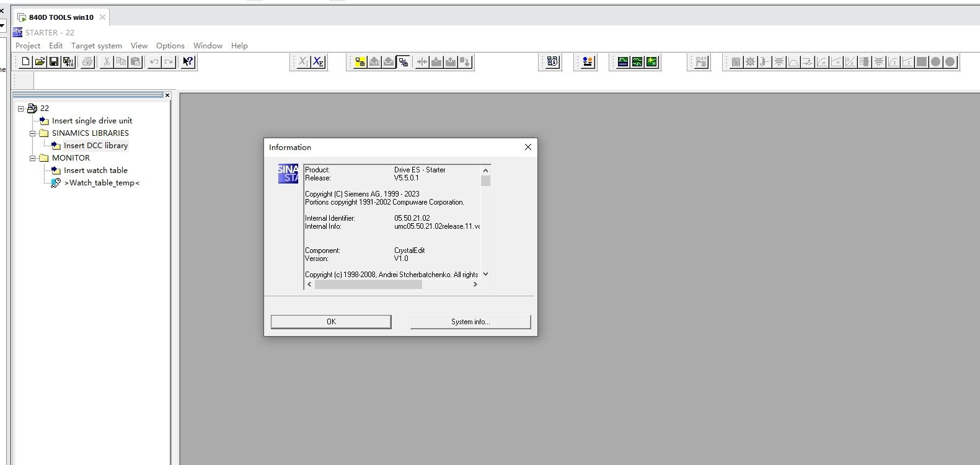Click the info box scroll down arrow
980x465 pixels.
pyautogui.click(x=486, y=274)
